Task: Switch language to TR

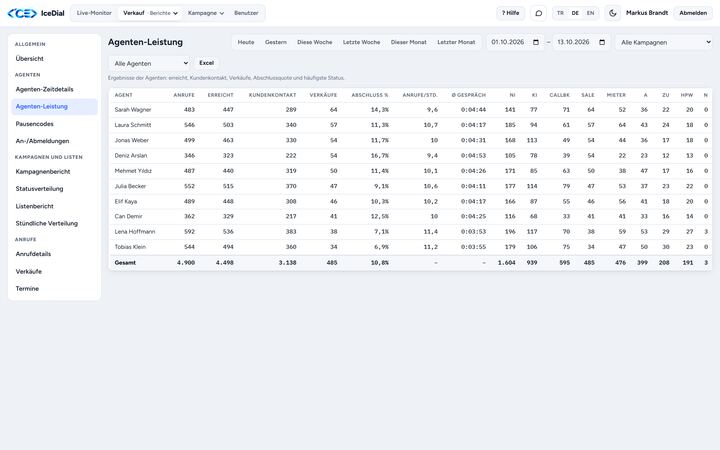Action: (x=560, y=13)
